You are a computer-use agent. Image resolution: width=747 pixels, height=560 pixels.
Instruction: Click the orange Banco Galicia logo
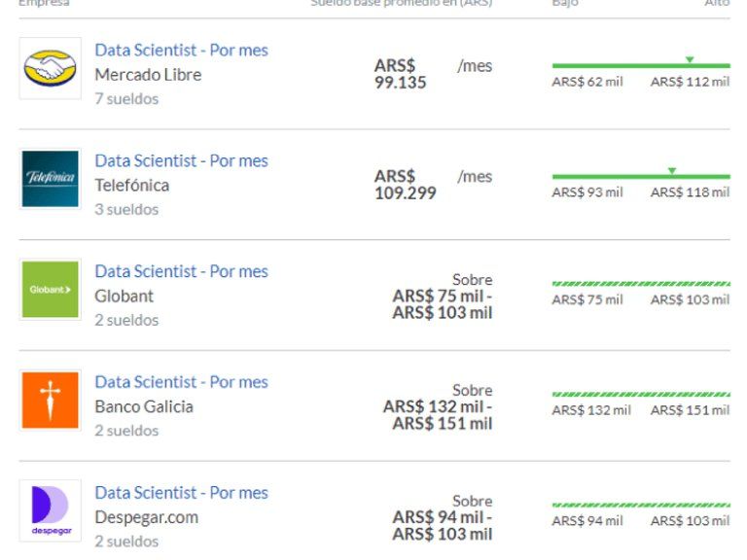pos(50,401)
